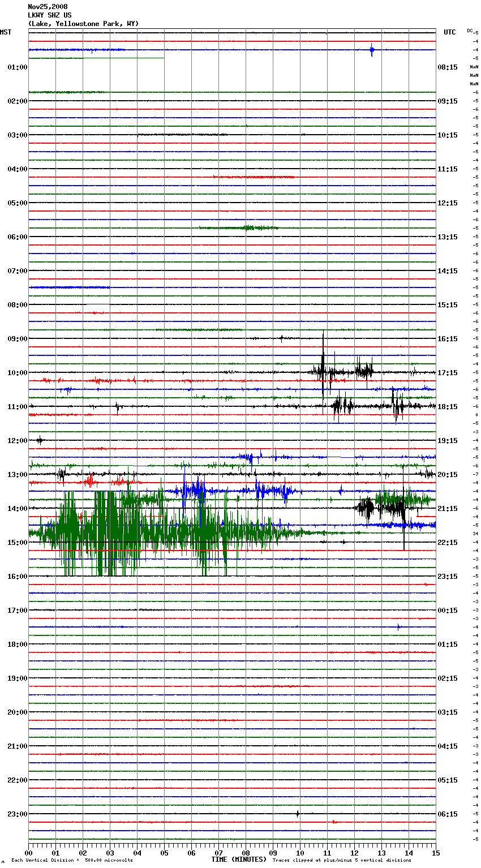Click the (Lake, Yellowstone Park, WY) location text
The image size is (481, 868).
click(x=83, y=24)
